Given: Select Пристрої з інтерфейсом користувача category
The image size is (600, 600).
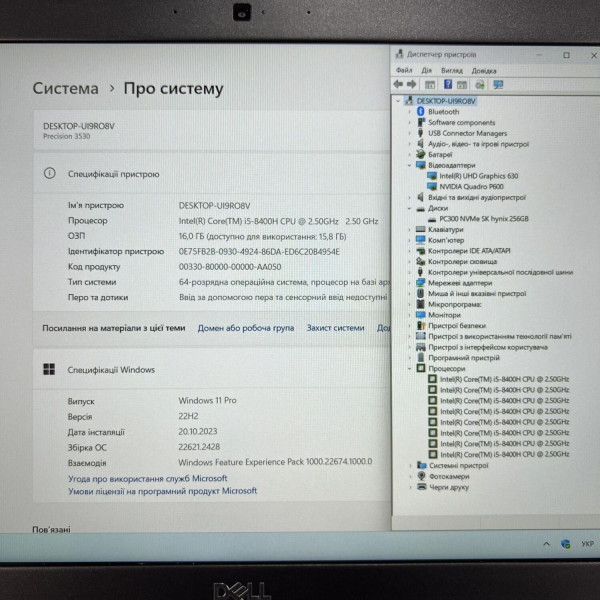Looking at the screenshot, I should coord(488,347).
